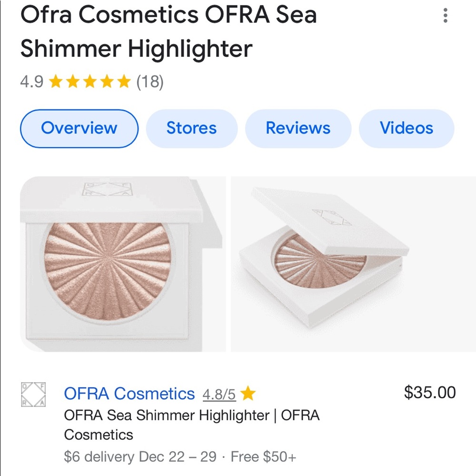Image resolution: width=476 pixels, height=476 pixels.
Task: Open the OFRA Cosmetics store link
Action: [x=129, y=394]
